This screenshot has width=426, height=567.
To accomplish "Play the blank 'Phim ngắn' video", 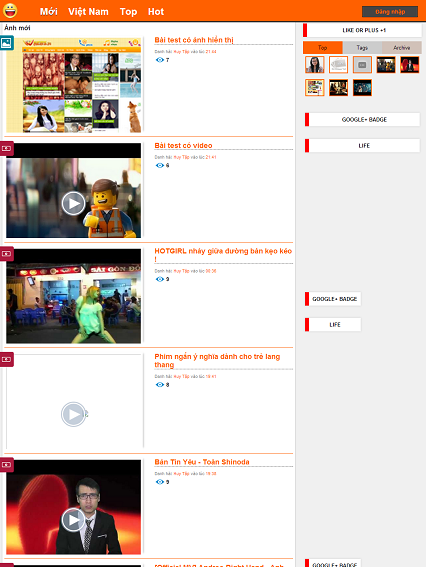I will (74, 414).
